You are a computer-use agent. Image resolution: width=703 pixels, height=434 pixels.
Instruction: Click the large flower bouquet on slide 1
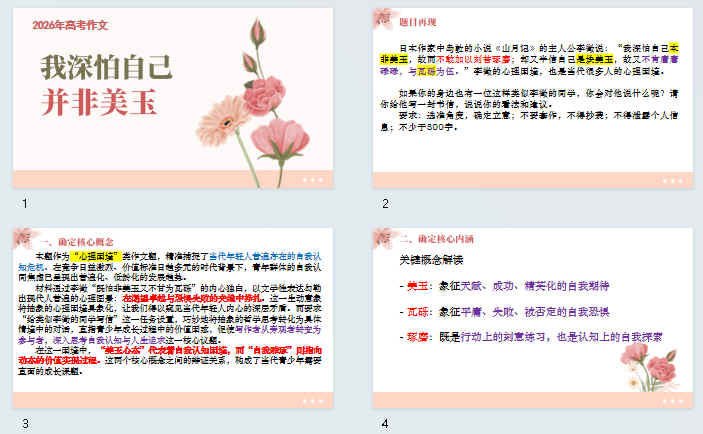(x=264, y=100)
